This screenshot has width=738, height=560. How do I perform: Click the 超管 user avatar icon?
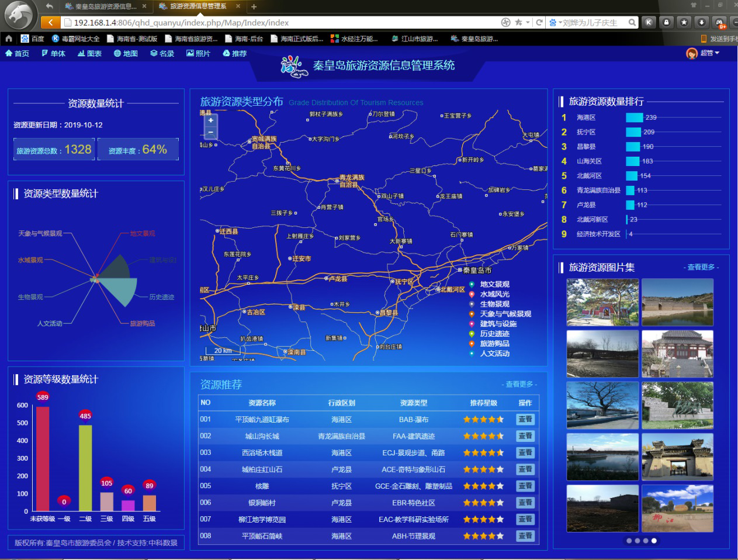pyautogui.click(x=692, y=53)
